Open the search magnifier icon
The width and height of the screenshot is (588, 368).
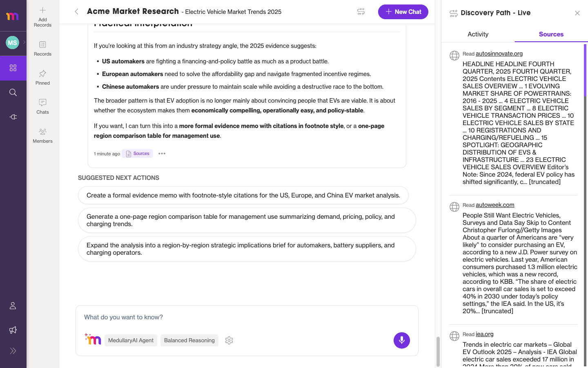pos(13,92)
